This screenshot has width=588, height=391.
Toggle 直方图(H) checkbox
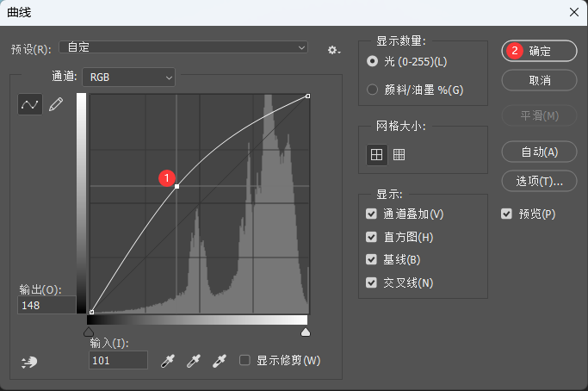[371, 237]
